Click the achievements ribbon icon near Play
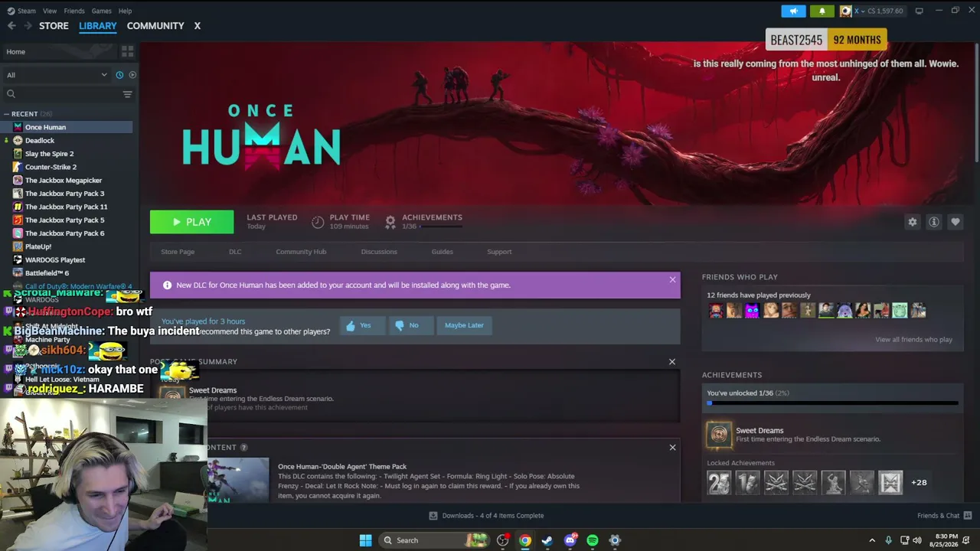The image size is (980, 551). pyautogui.click(x=390, y=222)
